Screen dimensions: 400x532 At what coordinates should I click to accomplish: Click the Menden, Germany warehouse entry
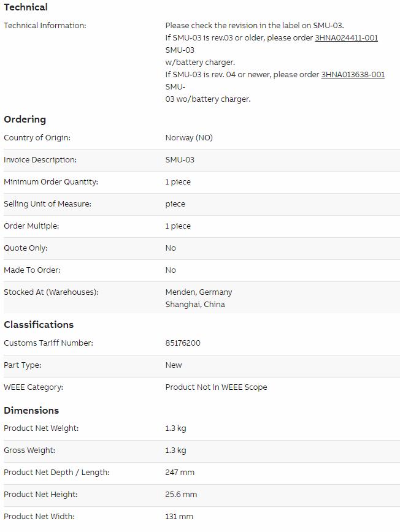199,292
